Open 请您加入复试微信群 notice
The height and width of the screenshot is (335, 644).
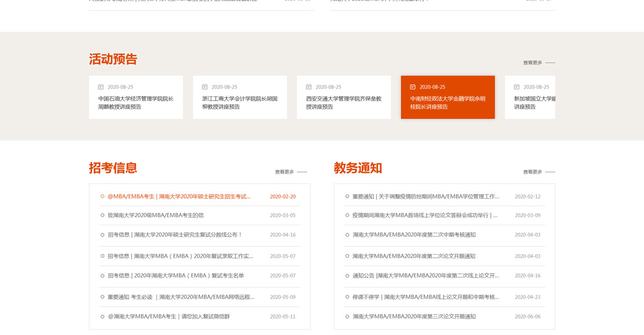(x=168, y=317)
